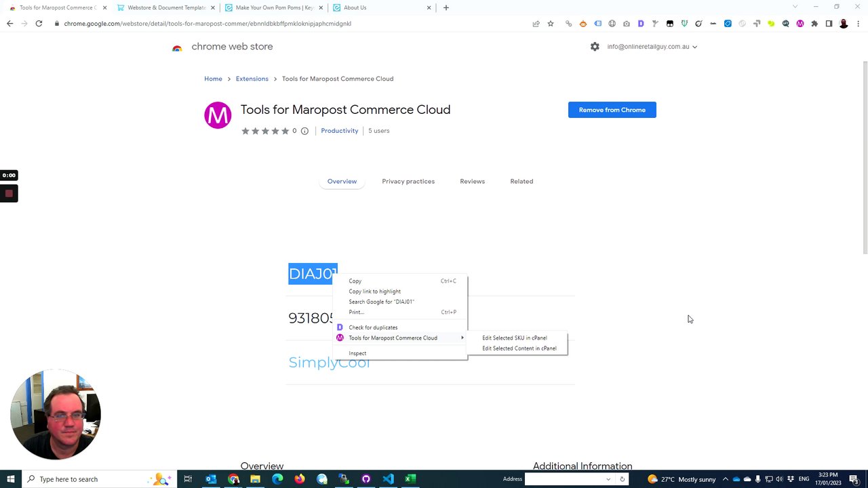Launch Firefox from the taskbar
Screen dimensions: 868x488
coord(300,479)
